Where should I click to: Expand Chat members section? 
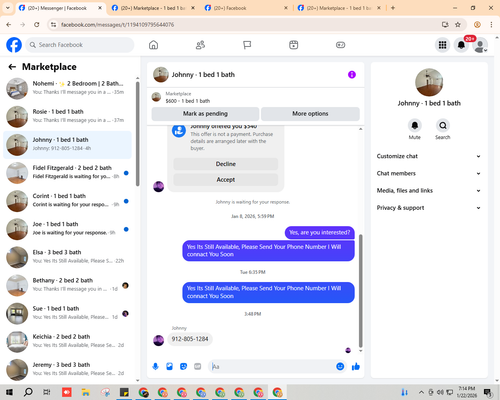[x=429, y=173]
